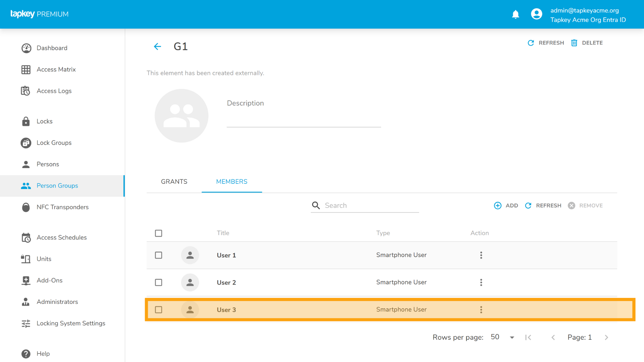Click the NFC Transponders icon
644x362 pixels.
(x=26, y=207)
